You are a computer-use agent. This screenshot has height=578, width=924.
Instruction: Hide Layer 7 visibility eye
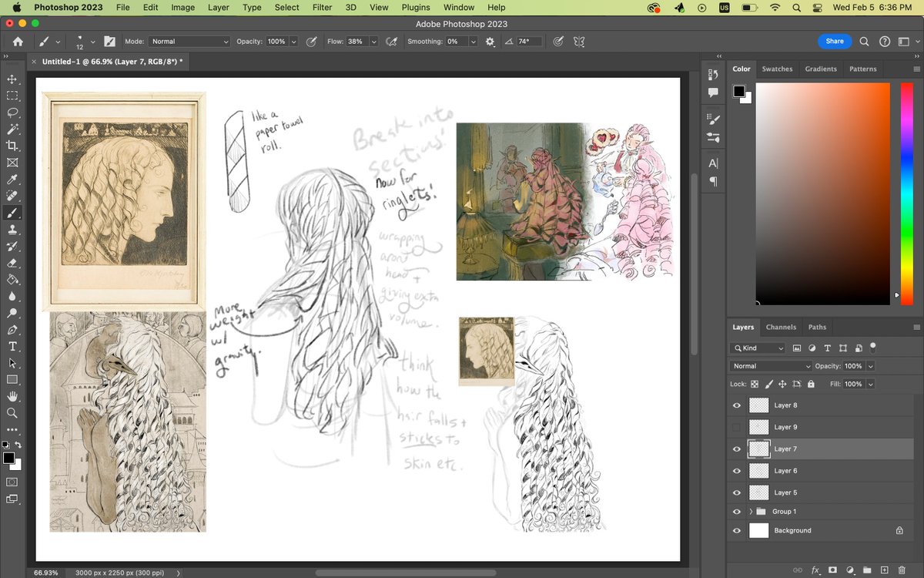pos(737,449)
